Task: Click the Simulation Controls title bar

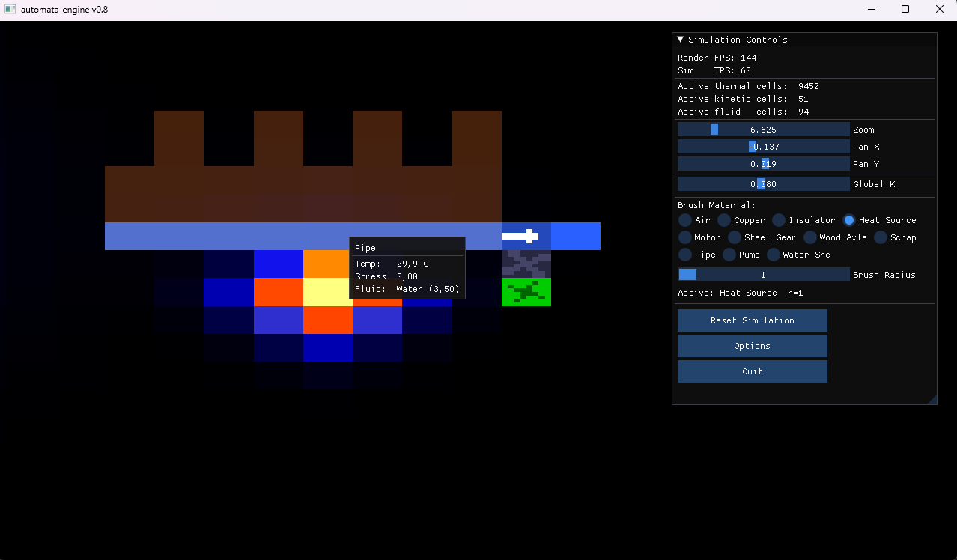Action: point(804,40)
